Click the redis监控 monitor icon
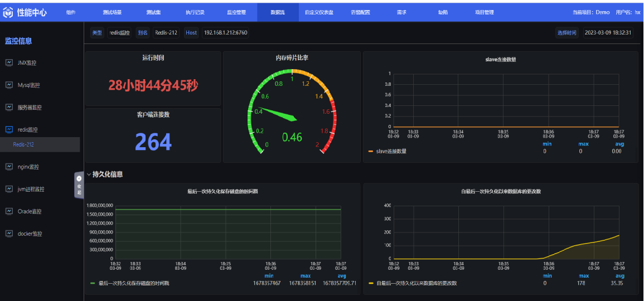 coord(9,129)
